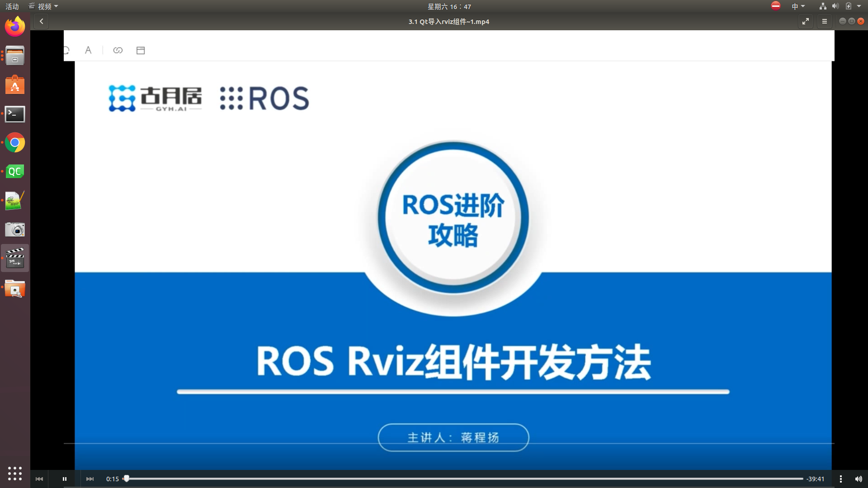This screenshot has height=488, width=868.
Task: Click the volume speaker icon in player
Action: coord(859,479)
